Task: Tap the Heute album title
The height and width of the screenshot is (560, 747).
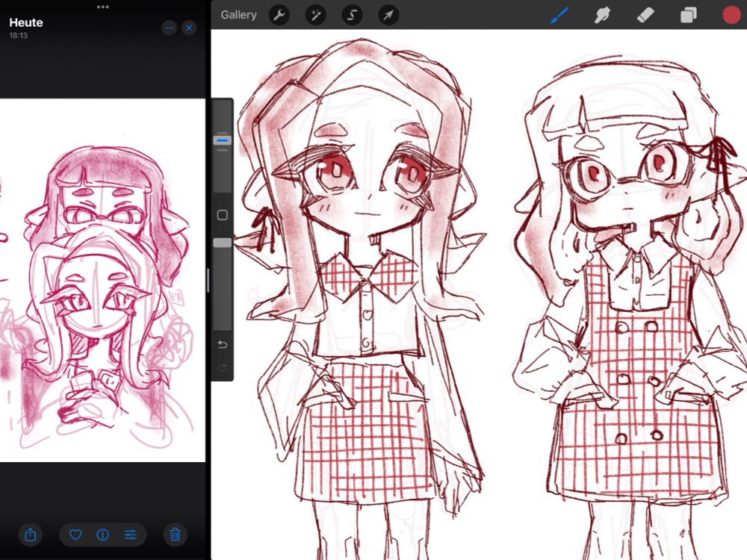Action: click(25, 22)
